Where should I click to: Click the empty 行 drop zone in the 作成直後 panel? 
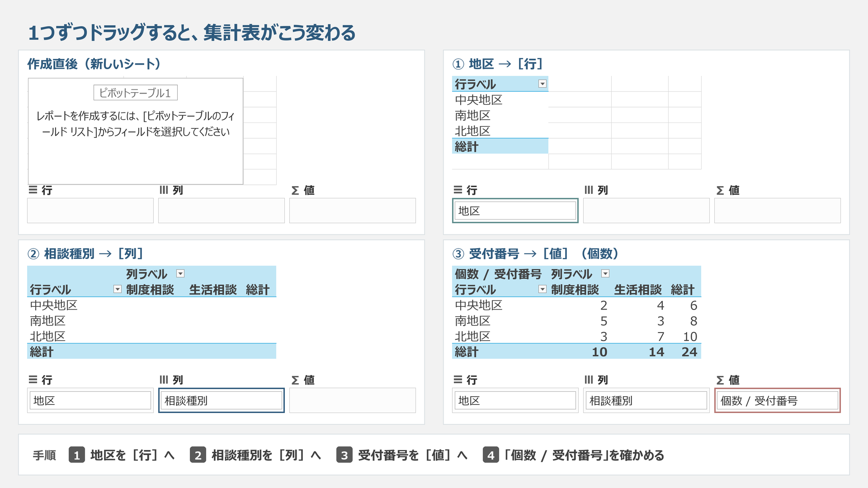90,211
